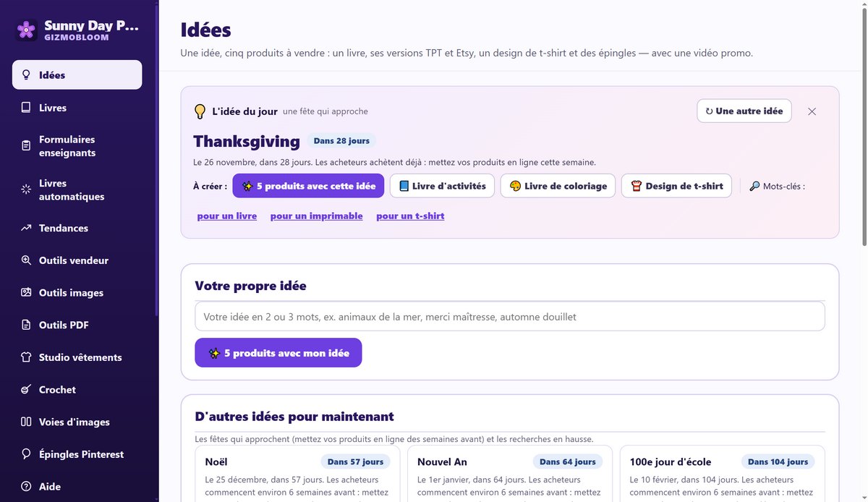Open Épingles Pinterest
The image size is (868, 502).
pyautogui.click(x=77, y=454)
